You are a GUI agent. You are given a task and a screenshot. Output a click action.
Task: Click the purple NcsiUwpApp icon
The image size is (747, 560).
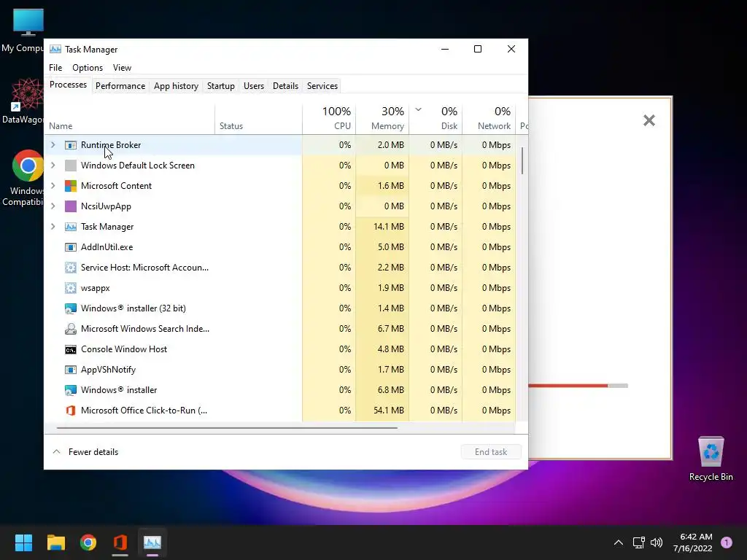tap(71, 206)
